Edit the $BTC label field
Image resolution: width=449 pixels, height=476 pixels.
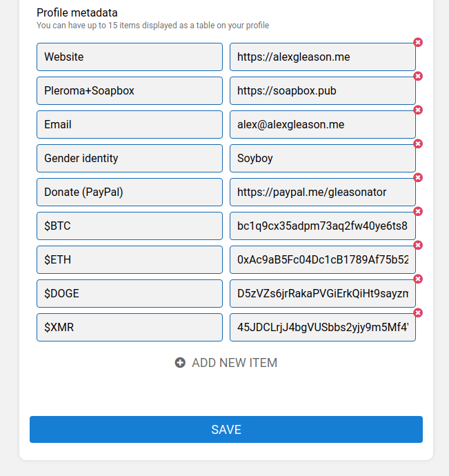(x=130, y=226)
